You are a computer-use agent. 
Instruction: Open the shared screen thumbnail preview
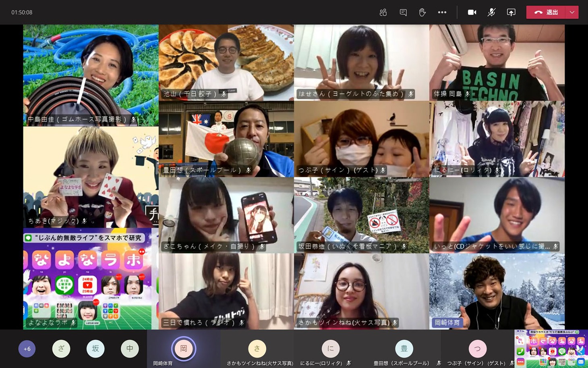tap(551, 349)
